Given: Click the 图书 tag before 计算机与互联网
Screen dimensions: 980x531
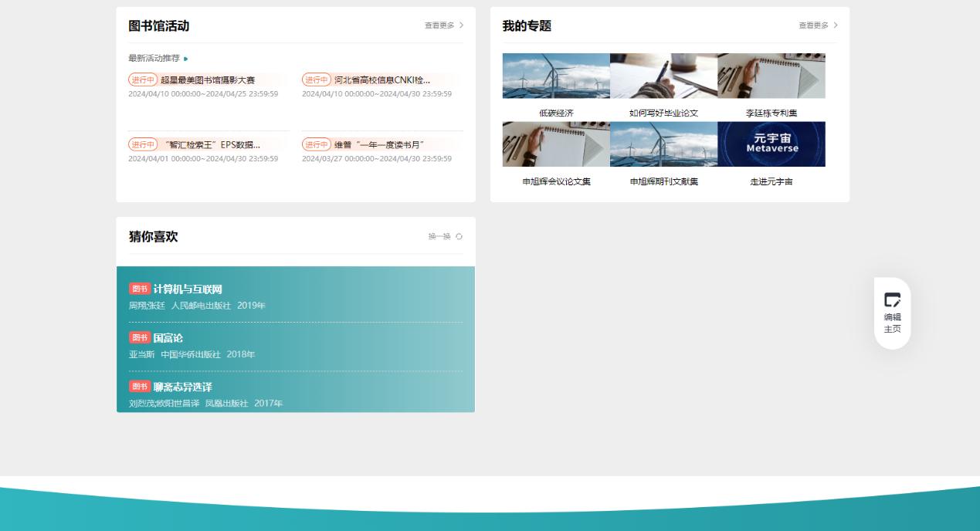Looking at the screenshot, I should tap(139, 289).
